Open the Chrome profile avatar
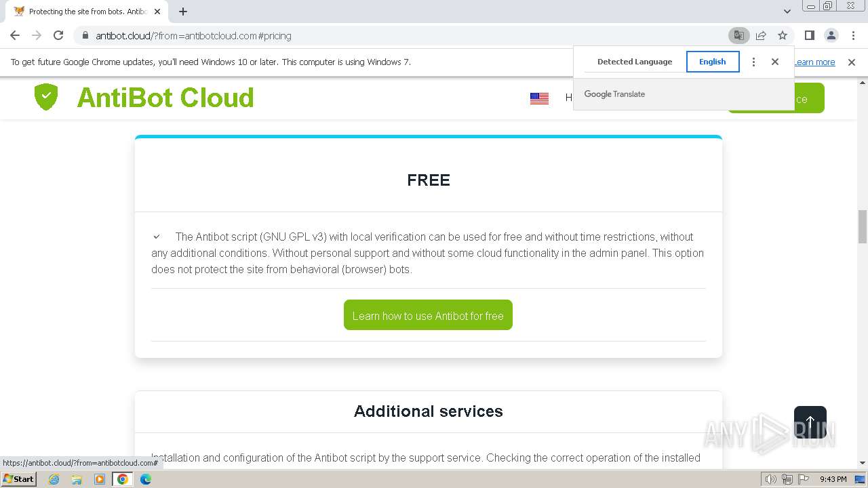Viewport: 868px width, 488px height. tap(831, 35)
